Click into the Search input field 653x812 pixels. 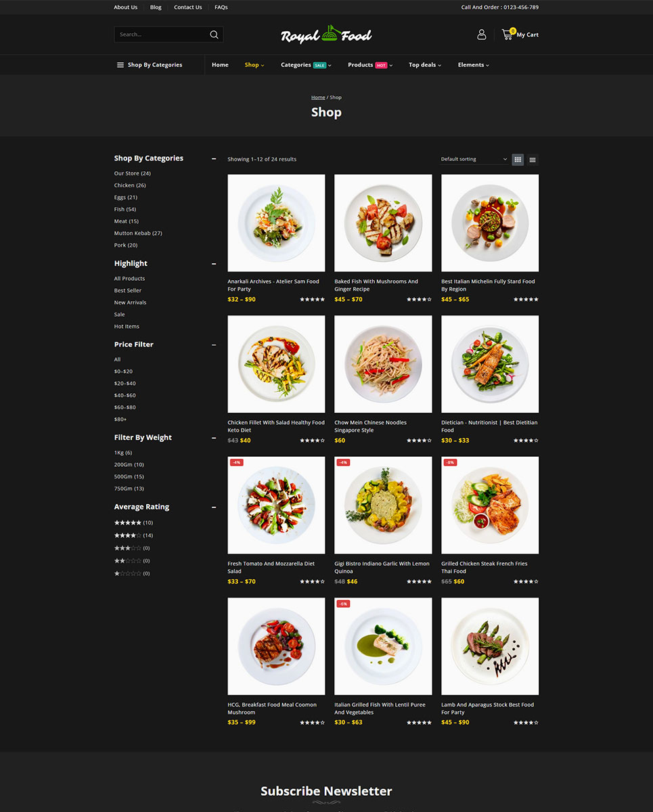pos(162,35)
